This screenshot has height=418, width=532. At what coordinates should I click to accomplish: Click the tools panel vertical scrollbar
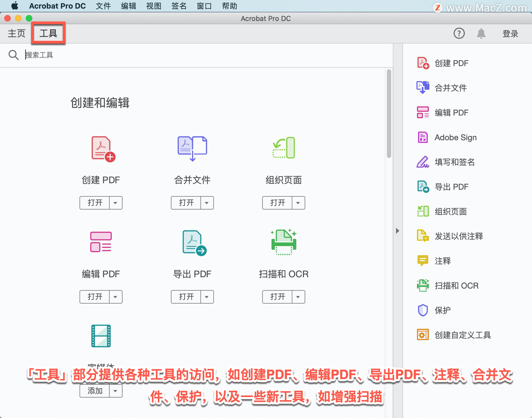[x=389, y=114]
